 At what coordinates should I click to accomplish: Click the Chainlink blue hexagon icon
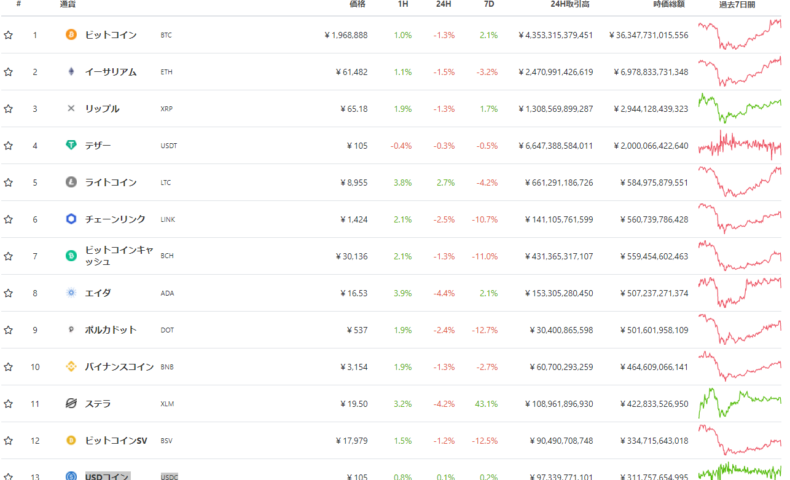[x=71, y=219]
